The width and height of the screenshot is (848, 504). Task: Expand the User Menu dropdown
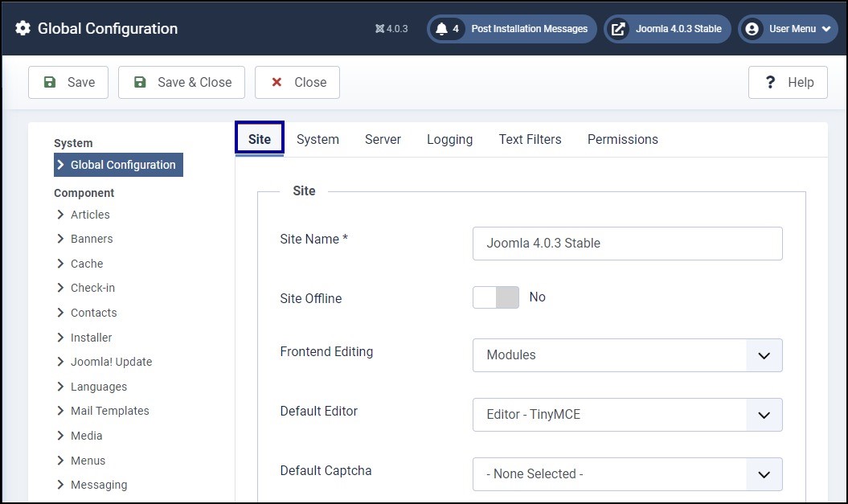pos(788,29)
